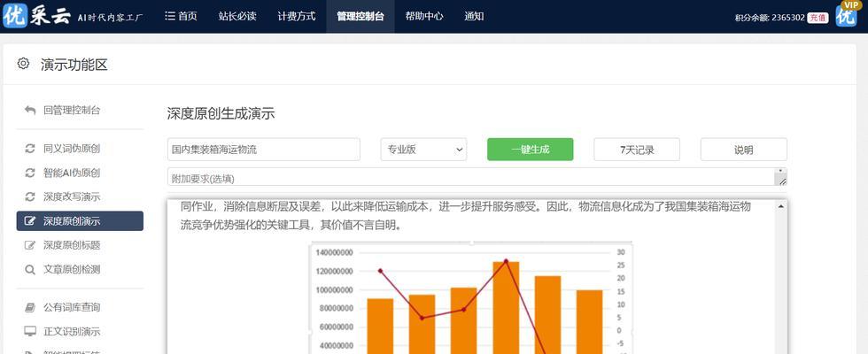Open the 7天记录 button
This screenshot has width=868, height=354.
point(637,150)
